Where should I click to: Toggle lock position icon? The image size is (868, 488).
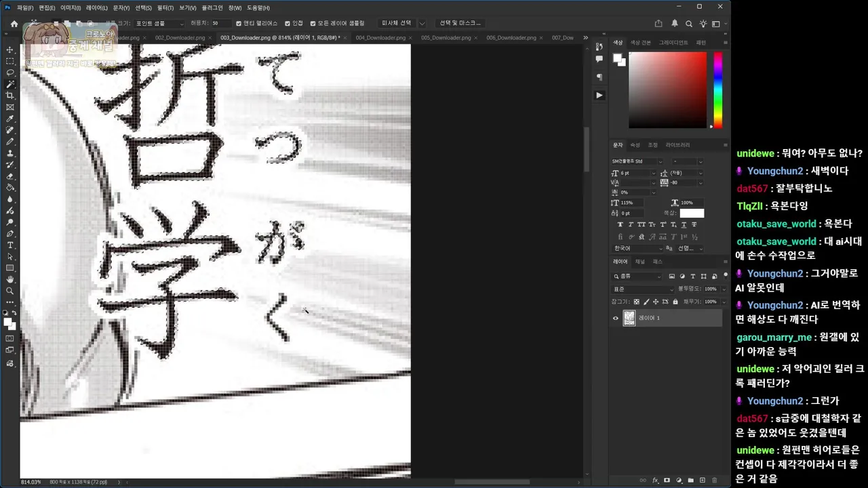pyautogui.click(x=655, y=302)
